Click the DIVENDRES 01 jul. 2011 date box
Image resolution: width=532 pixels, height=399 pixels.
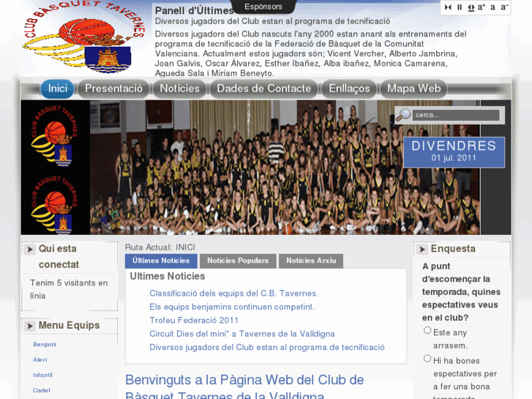point(454,152)
